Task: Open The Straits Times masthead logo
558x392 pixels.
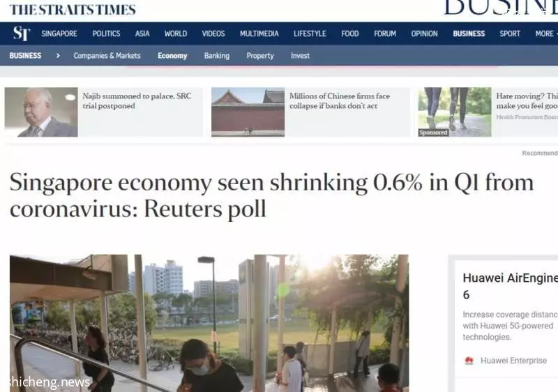Action: (73, 10)
